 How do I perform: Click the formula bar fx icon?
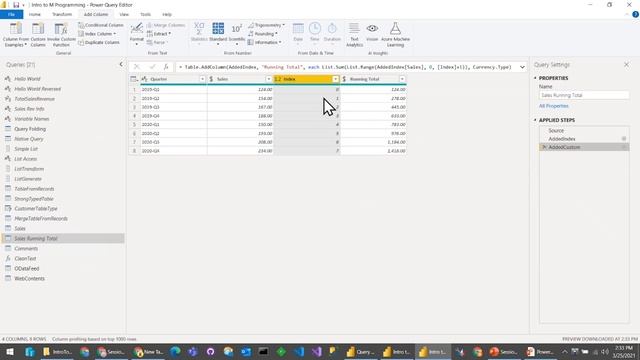coord(166,67)
